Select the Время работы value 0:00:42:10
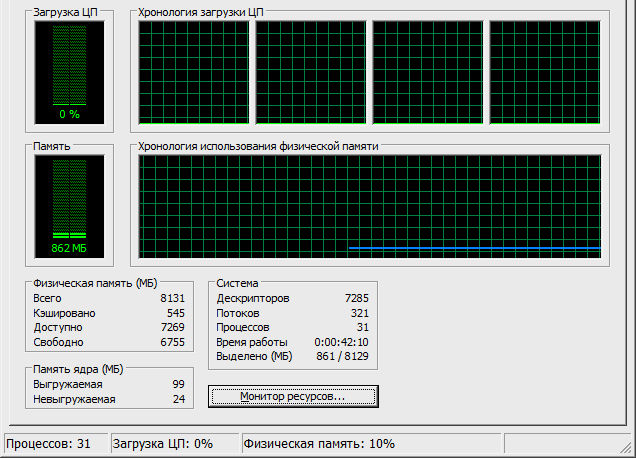Screen dimensions: 636x458 pyautogui.click(x=341, y=342)
